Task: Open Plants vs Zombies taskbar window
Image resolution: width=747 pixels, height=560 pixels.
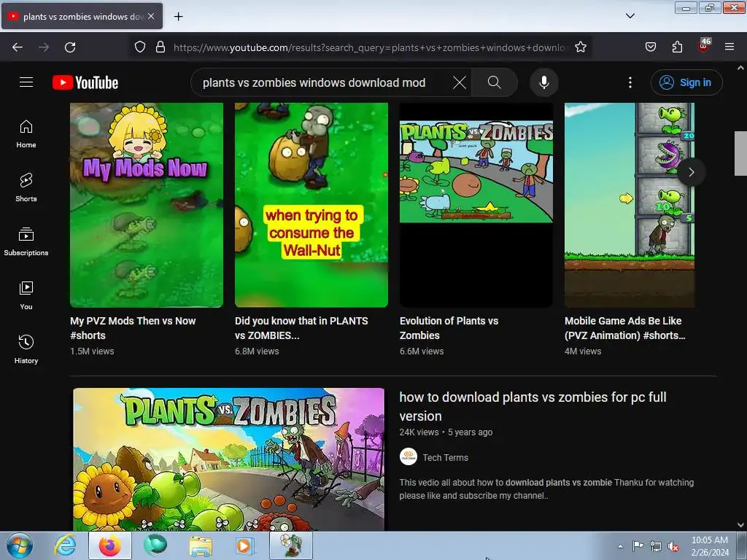Action: [x=291, y=545]
